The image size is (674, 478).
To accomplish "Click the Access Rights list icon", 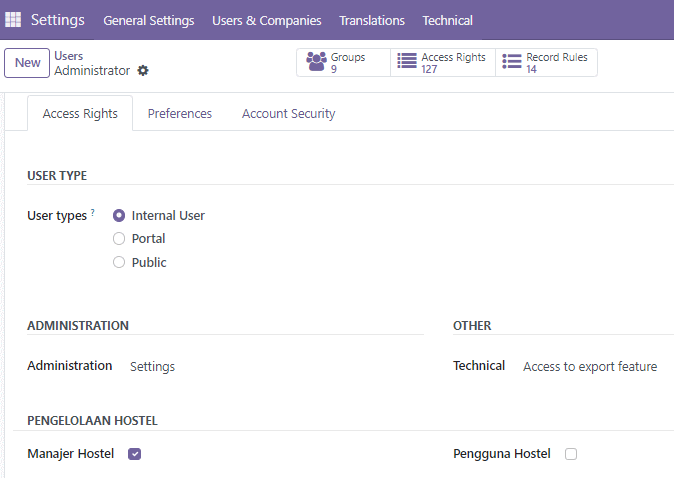I will click(x=407, y=61).
